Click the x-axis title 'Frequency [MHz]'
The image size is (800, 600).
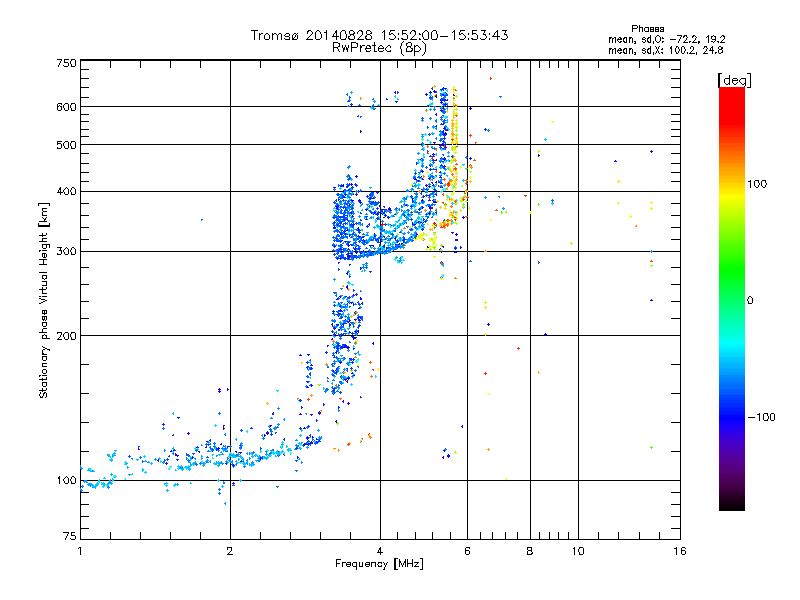(379, 564)
